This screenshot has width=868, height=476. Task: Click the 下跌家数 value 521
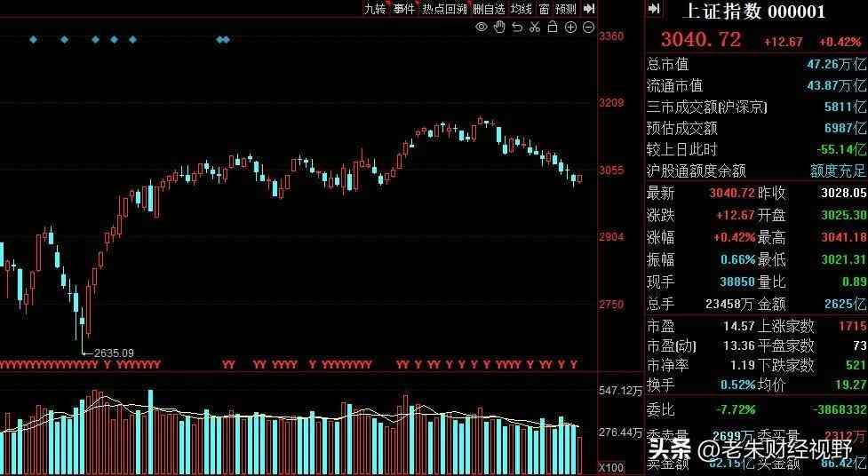point(856,365)
